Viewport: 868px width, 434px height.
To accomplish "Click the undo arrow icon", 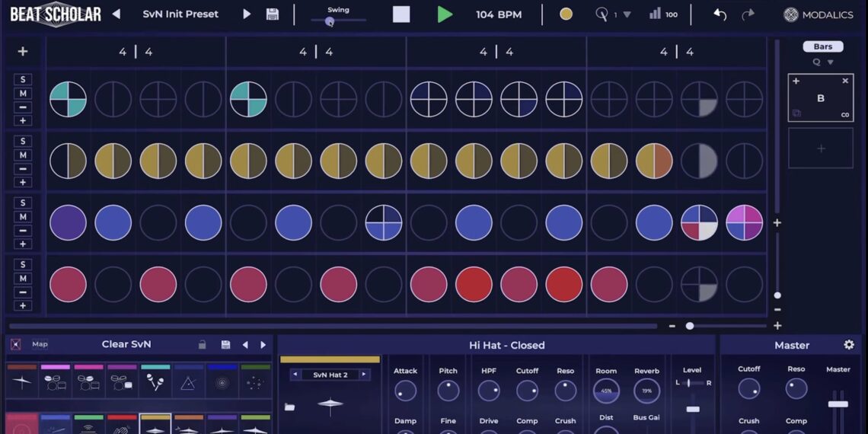I will 720,14.
